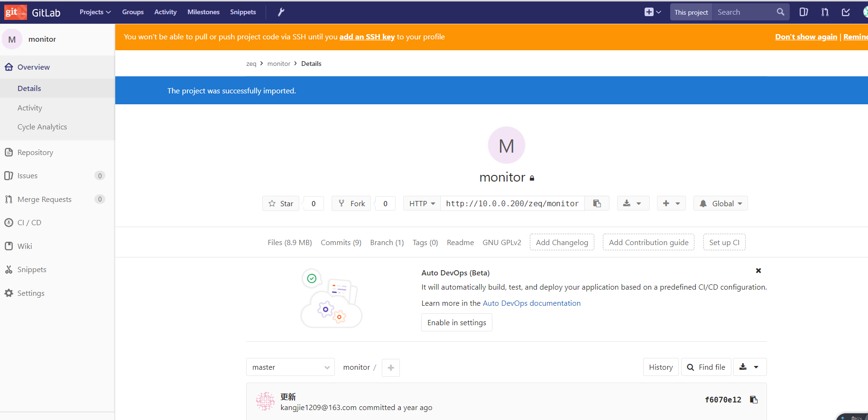
Task: Fork the monitor project
Action: point(351,203)
